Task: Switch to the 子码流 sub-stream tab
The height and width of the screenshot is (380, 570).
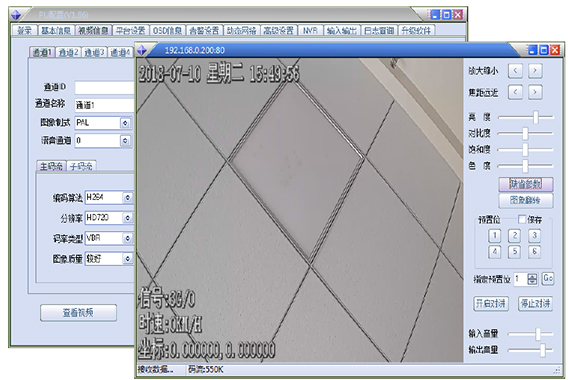Action: (x=81, y=167)
